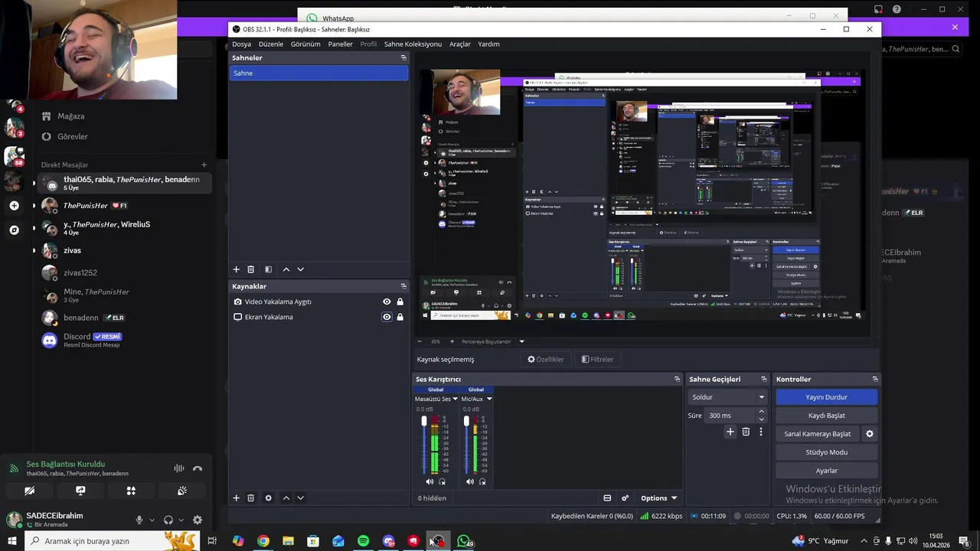Open the Sahne Koleksiyonu menu

coord(413,44)
